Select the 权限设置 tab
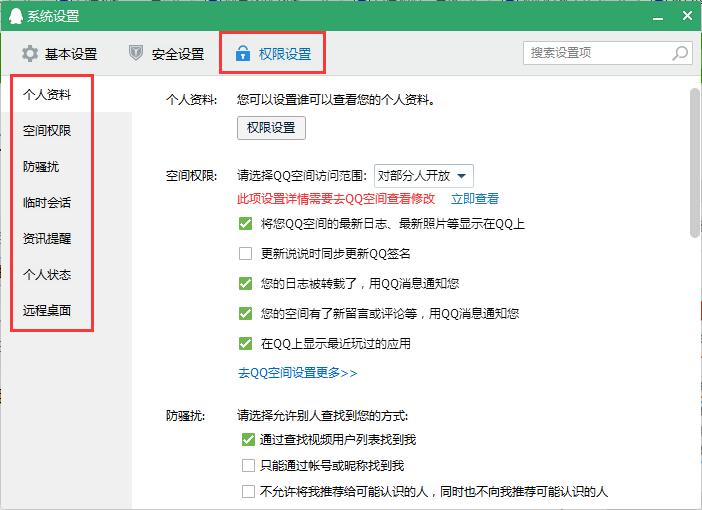The image size is (702, 510). (x=273, y=54)
